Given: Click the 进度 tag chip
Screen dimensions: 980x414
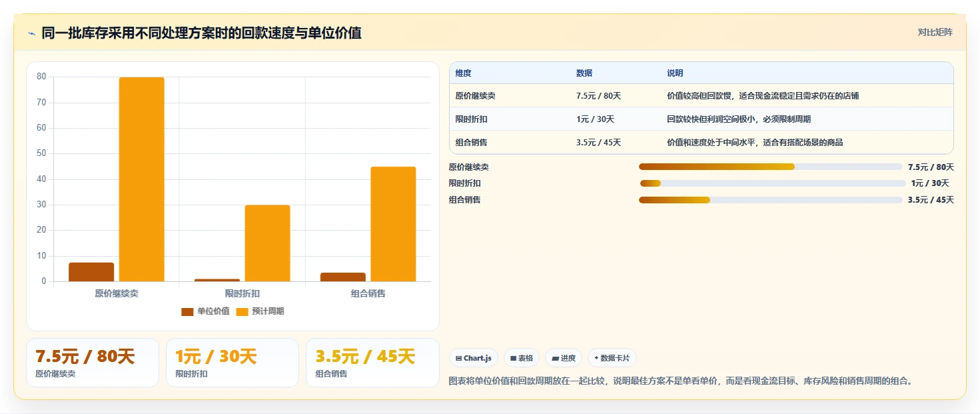Looking at the screenshot, I should [564, 358].
